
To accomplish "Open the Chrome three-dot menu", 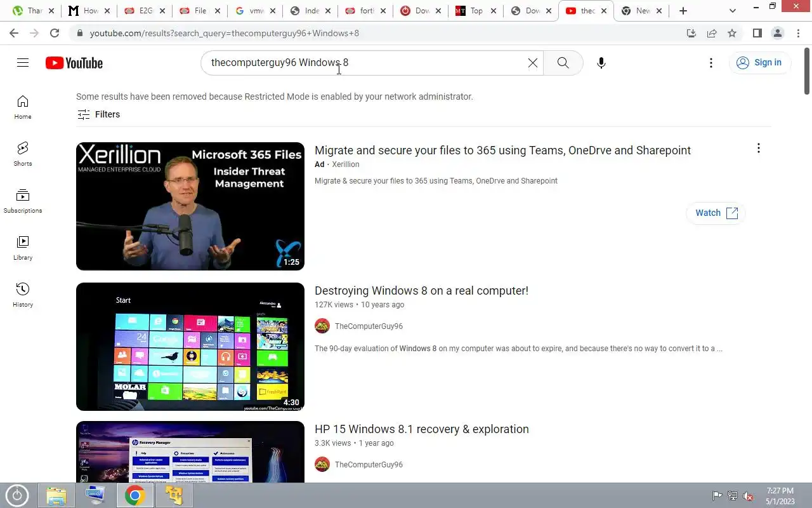I will click(798, 33).
